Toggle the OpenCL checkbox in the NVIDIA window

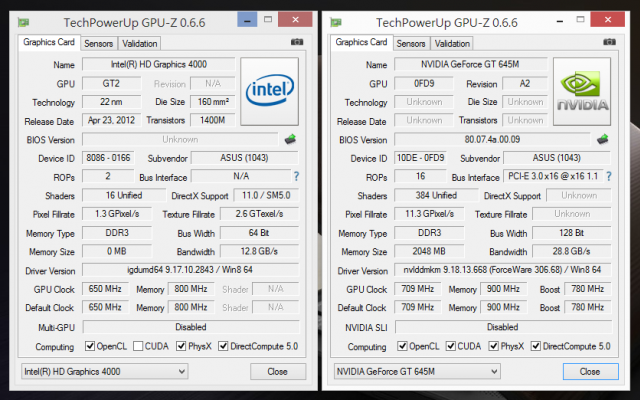(402, 346)
